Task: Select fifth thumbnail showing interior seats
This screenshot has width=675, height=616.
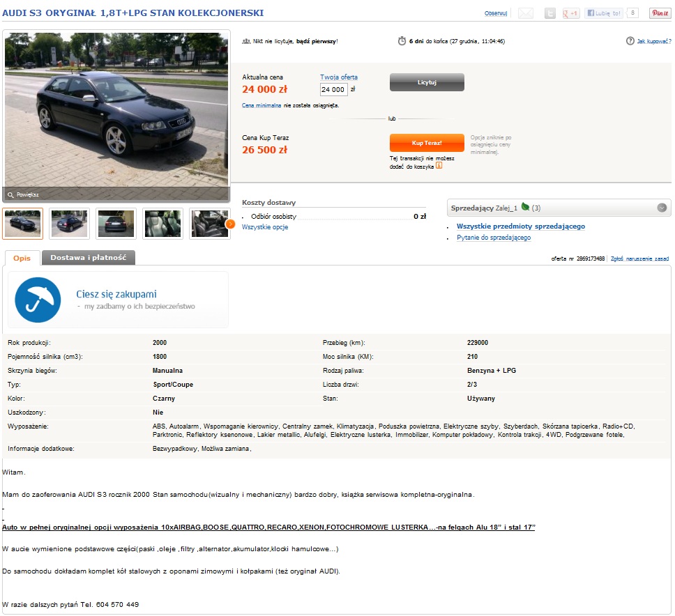Action: click(x=210, y=224)
